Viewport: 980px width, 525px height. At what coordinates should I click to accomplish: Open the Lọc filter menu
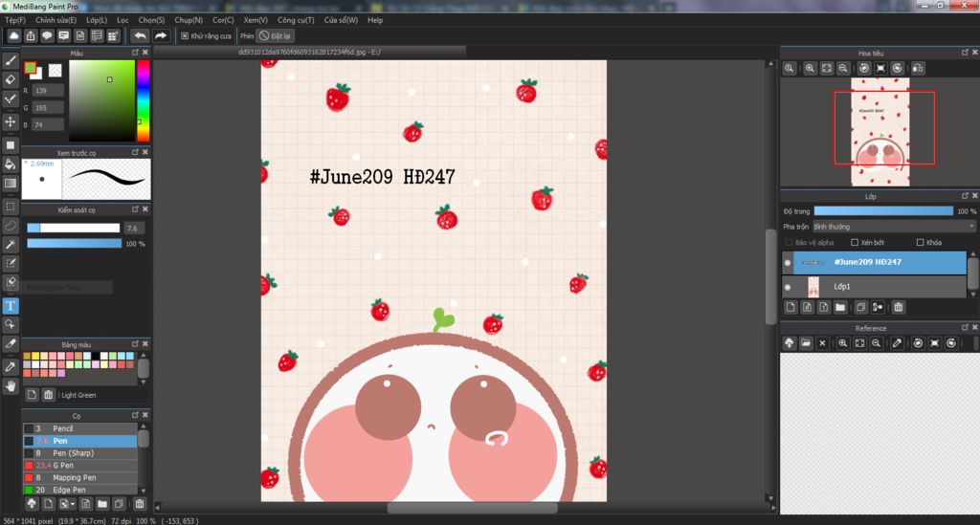(x=122, y=20)
